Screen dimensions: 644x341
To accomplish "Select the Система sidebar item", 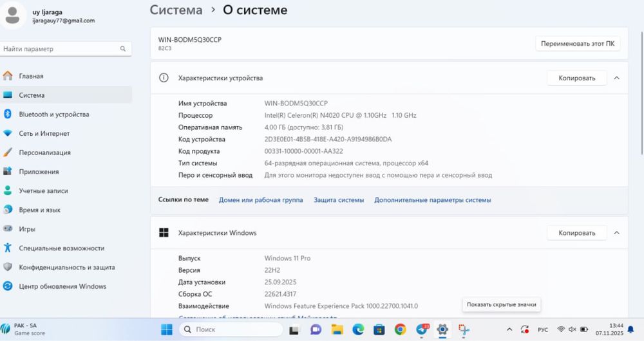I will (66, 95).
